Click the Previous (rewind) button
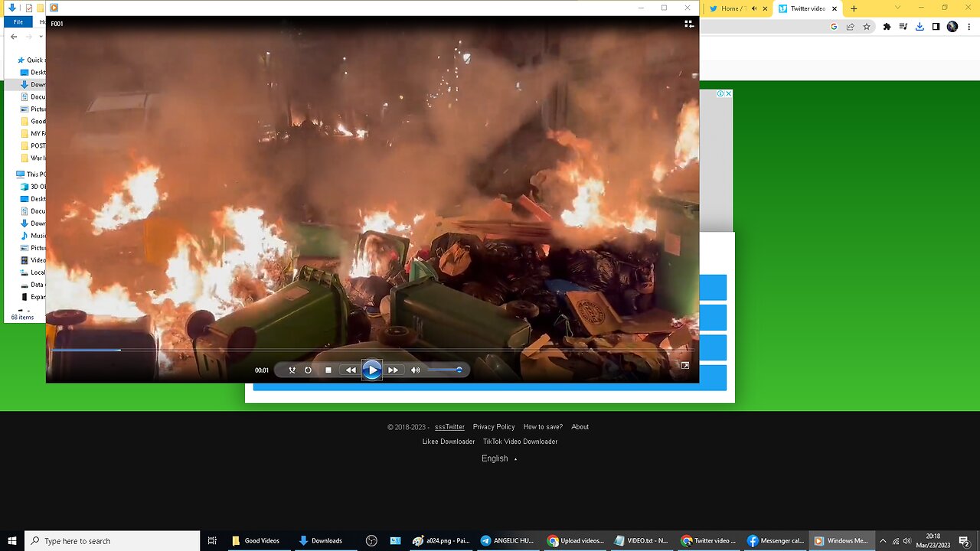Image resolution: width=980 pixels, height=551 pixels. [351, 370]
